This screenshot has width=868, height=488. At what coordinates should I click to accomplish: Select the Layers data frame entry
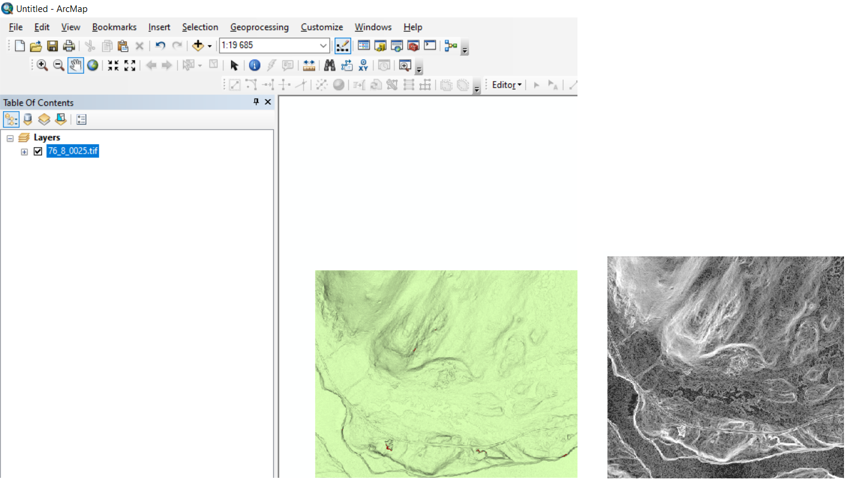coord(47,137)
